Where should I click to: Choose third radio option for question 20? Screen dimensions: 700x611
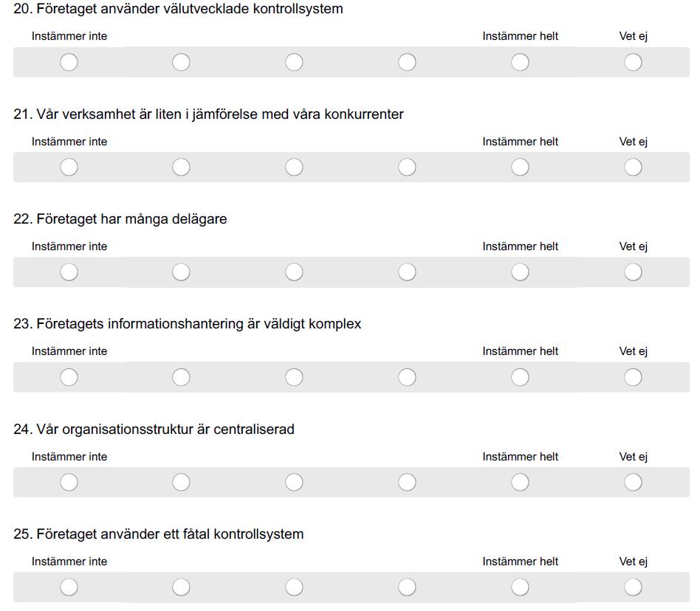coord(294,63)
